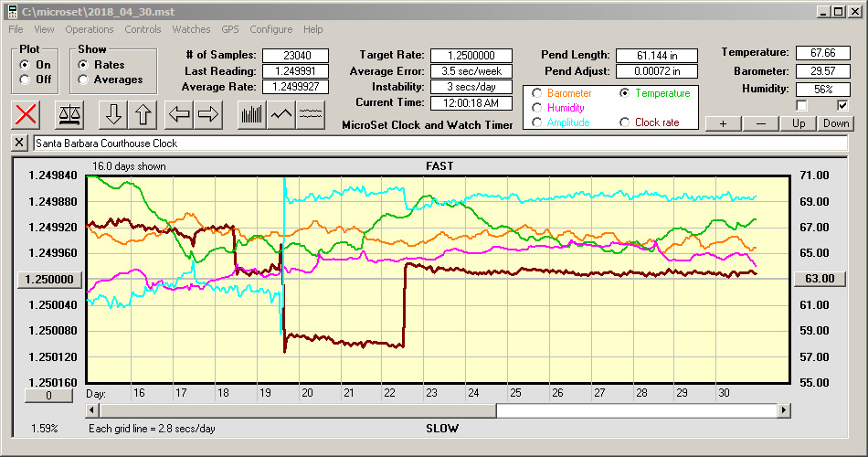
Task: Select the Temperature trace radio button
Action: click(x=624, y=93)
